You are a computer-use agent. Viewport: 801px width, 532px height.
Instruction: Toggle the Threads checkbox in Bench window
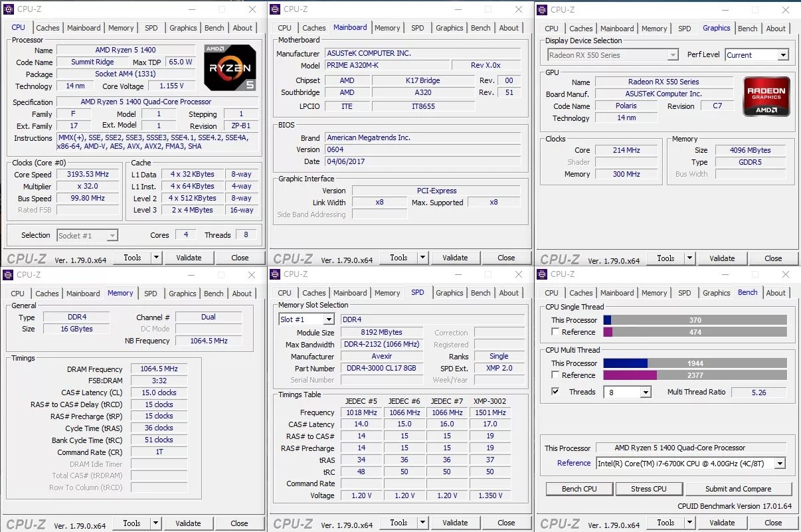(x=555, y=392)
